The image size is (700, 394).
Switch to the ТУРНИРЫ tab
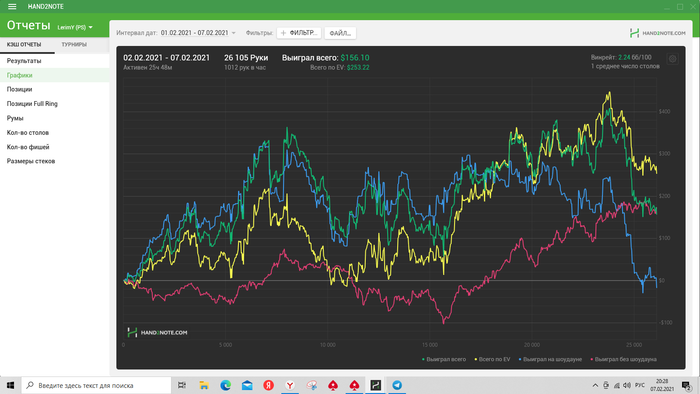tap(74, 45)
